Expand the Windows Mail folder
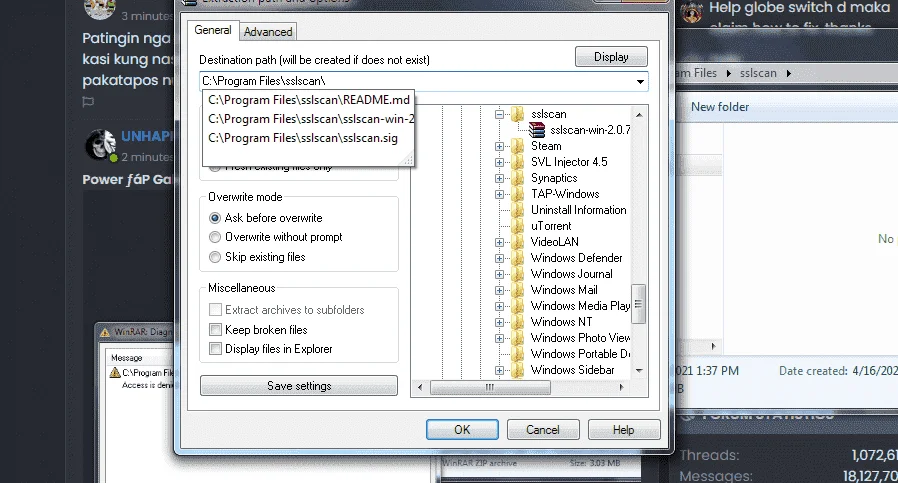This screenshot has height=483, width=898. (499, 290)
